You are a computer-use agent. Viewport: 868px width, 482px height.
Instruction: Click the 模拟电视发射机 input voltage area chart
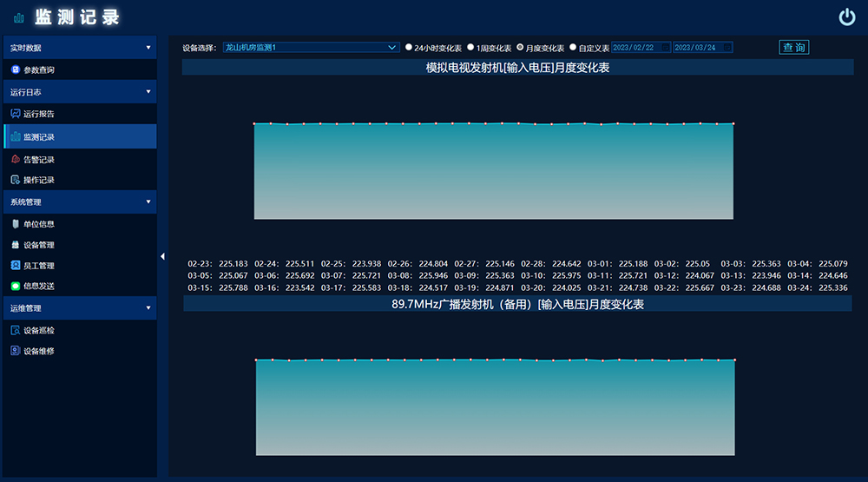pos(493,170)
